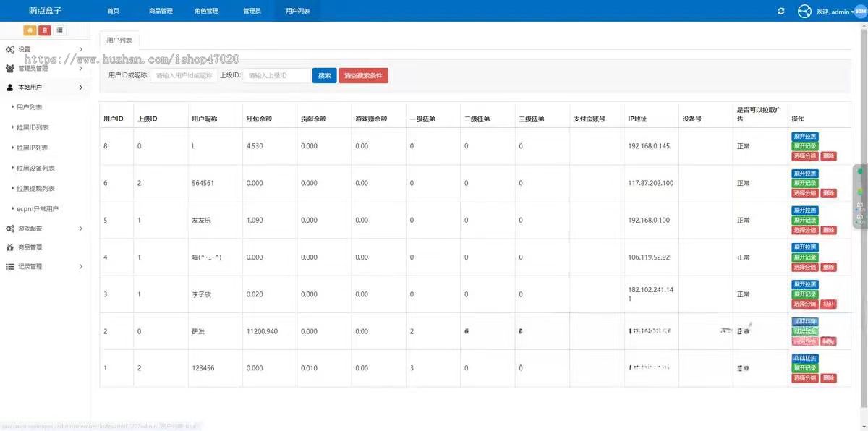Select the 用户列表 top navigation tab
The image size is (868, 431).
pos(297,11)
